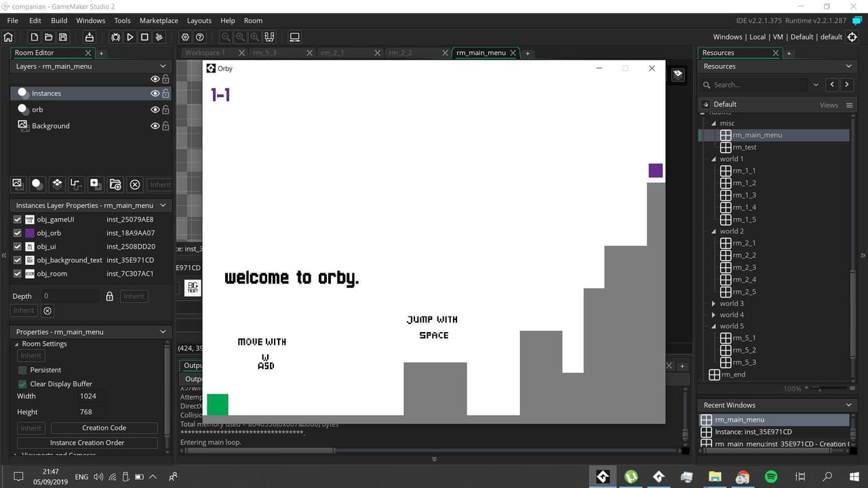
Task: Click the Search resources field
Action: pos(755,85)
